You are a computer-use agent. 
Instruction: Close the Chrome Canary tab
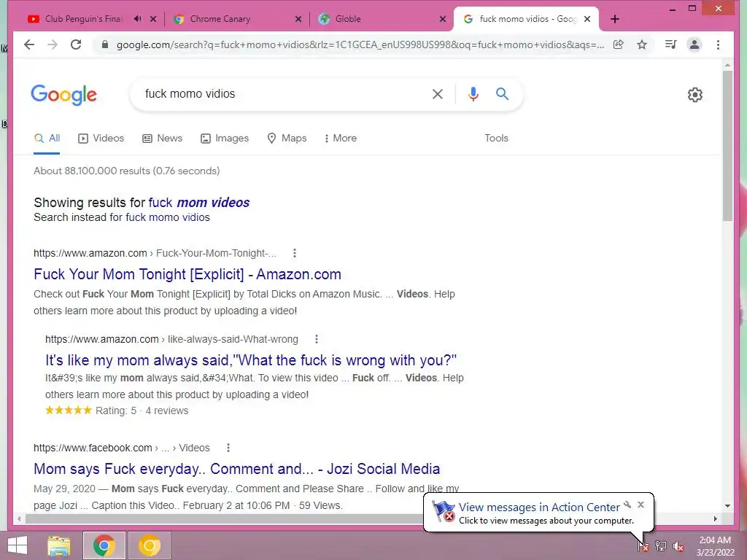tap(298, 19)
